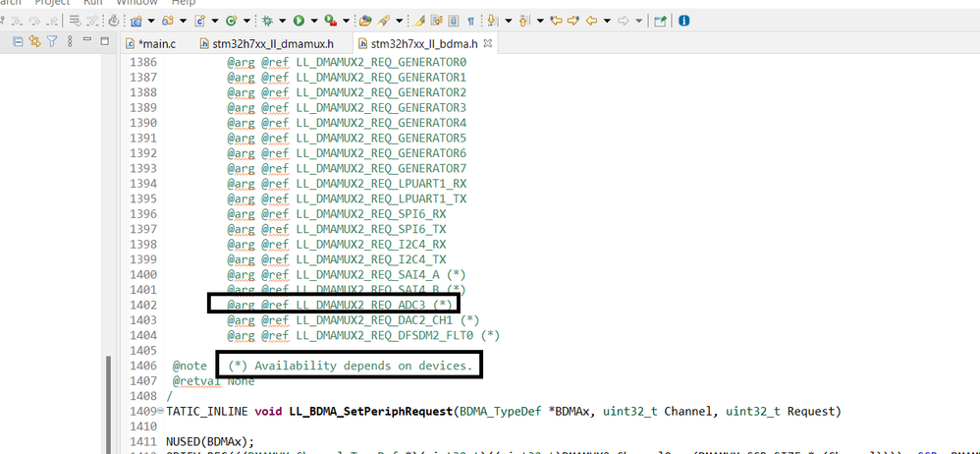The width and height of the screenshot is (980, 454).
Task: Click LL_DMAMUX2_REQ_DAC2_CH1 on line 1403
Action: (x=375, y=320)
